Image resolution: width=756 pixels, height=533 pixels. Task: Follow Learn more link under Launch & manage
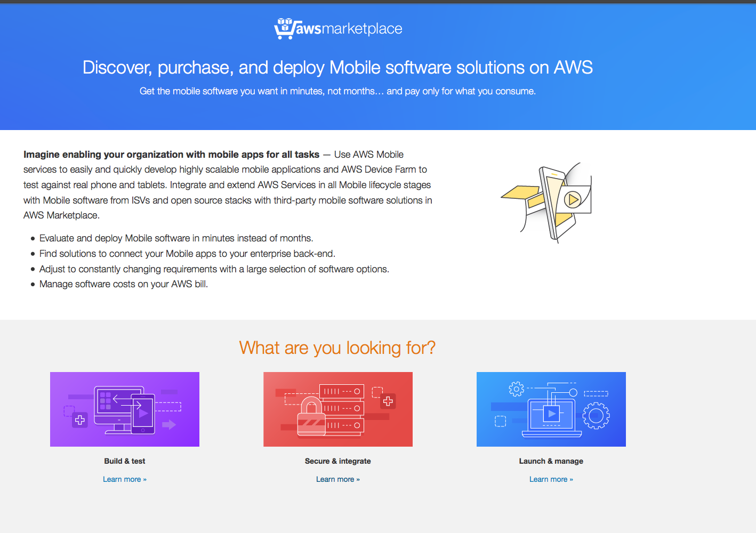(x=551, y=479)
